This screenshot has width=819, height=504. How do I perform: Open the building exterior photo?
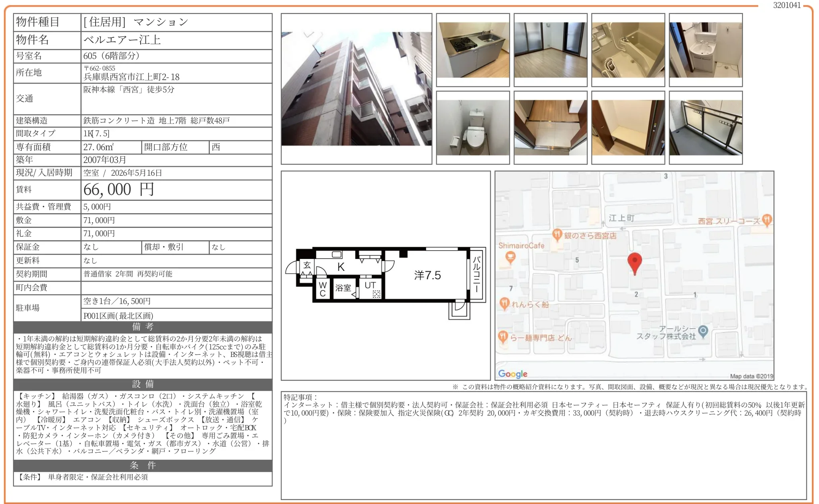pyautogui.click(x=356, y=89)
